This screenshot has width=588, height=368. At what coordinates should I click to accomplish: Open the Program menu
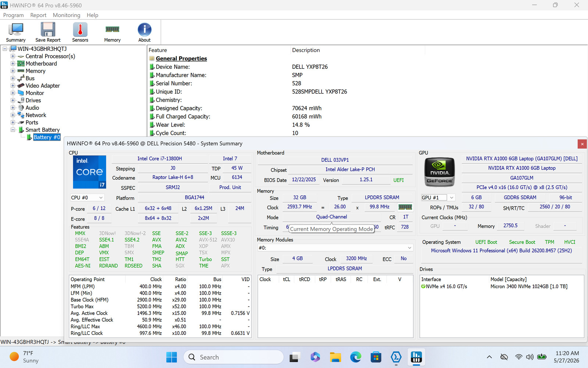[x=13, y=15]
